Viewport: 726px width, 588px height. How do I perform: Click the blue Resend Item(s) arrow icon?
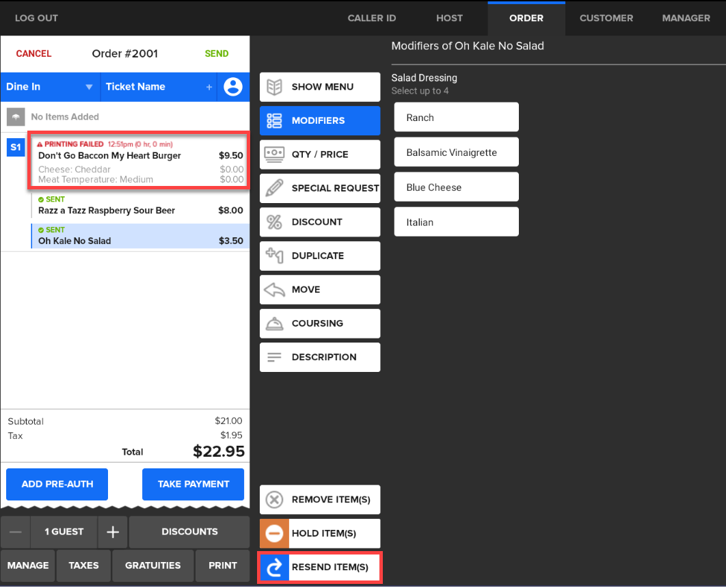click(x=274, y=567)
